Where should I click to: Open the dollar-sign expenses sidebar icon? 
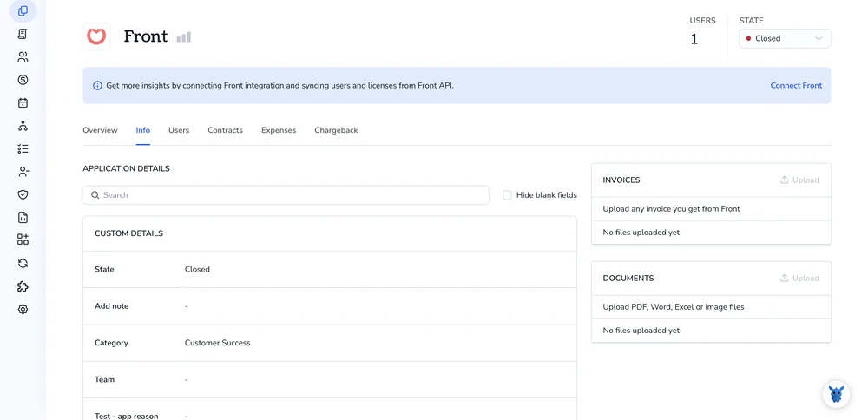23,80
